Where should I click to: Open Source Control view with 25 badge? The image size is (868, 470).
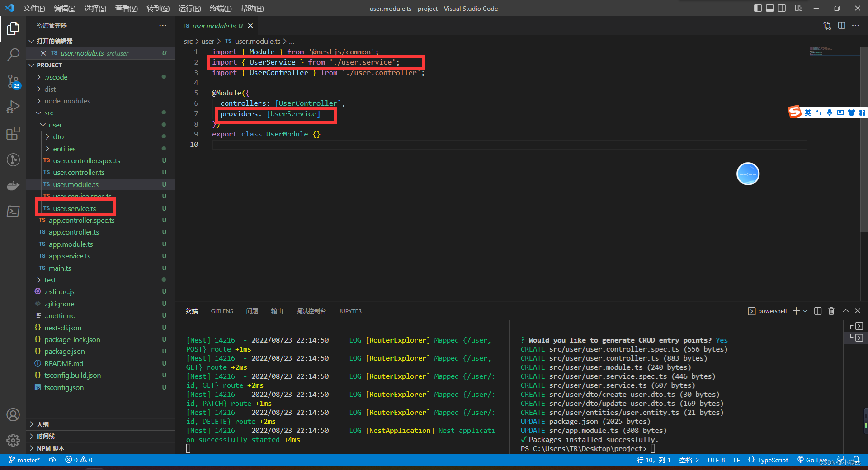click(x=13, y=81)
